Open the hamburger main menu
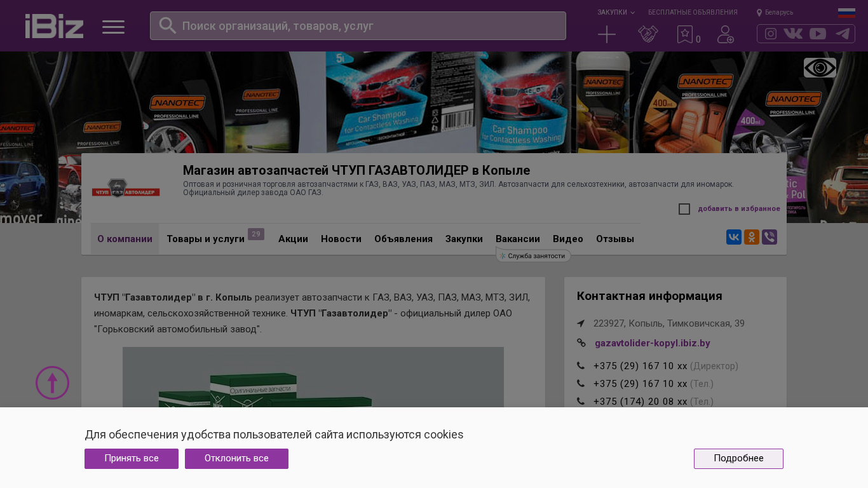 click(x=113, y=27)
